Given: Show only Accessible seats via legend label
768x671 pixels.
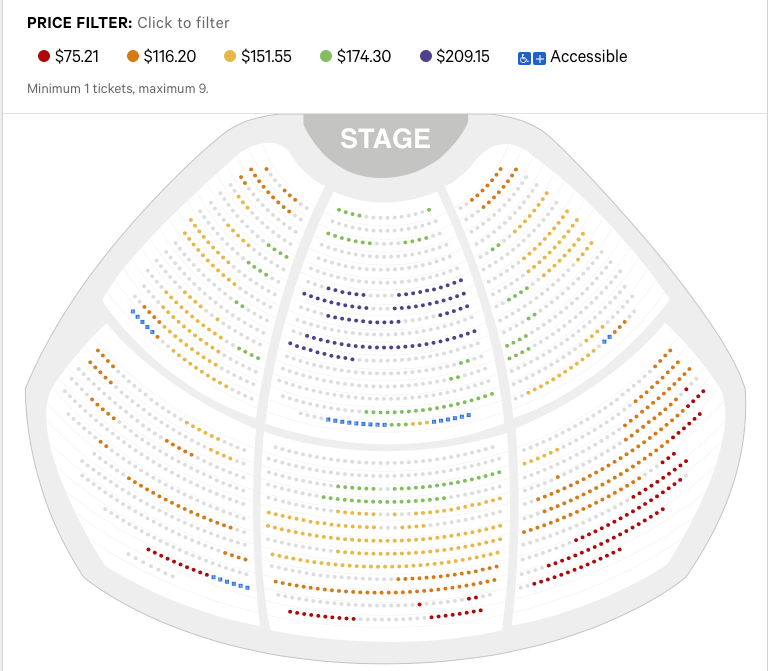Looking at the screenshot, I should pyautogui.click(x=588, y=57).
